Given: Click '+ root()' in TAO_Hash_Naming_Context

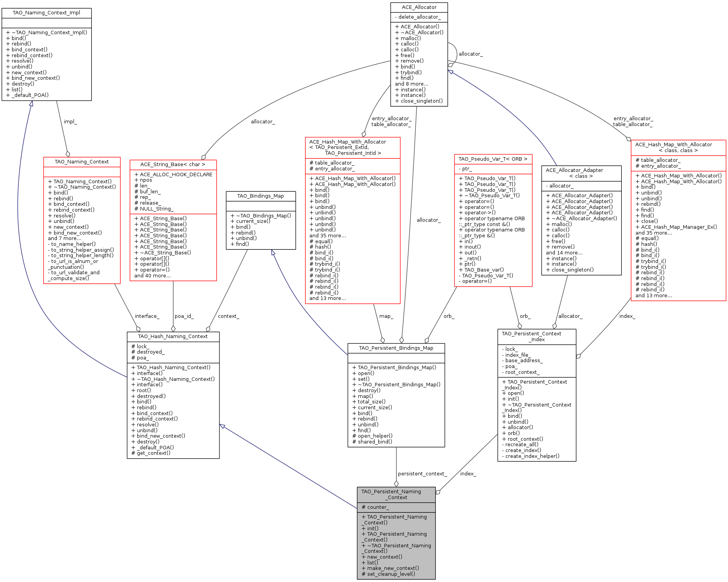Looking at the screenshot, I should [x=141, y=391].
